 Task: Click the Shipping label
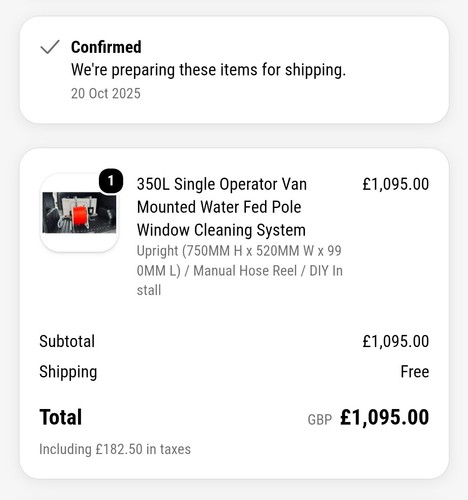tap(68, 372)
